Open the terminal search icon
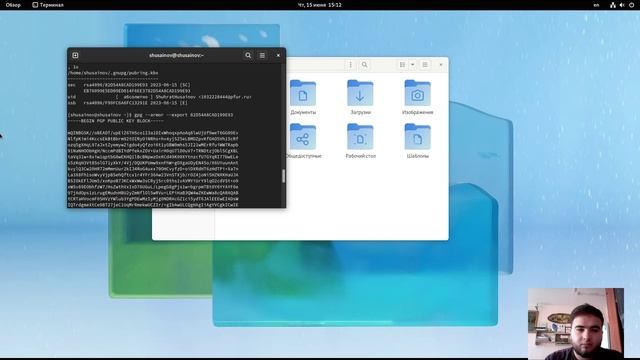The height and width of the screenshot is (360, 640). (x=248, y=55)
